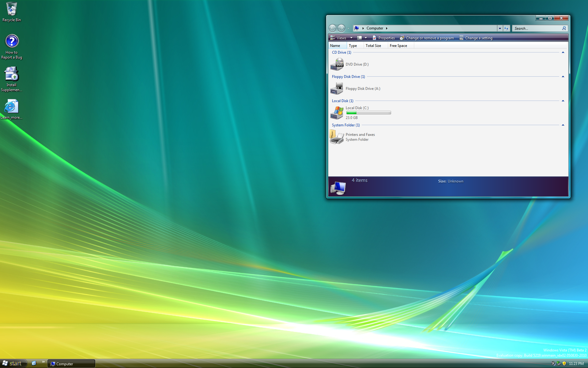Viewport: 588px width, 368px height.
Task: Sort by the Name column header
Action: (x=337, y=46)
